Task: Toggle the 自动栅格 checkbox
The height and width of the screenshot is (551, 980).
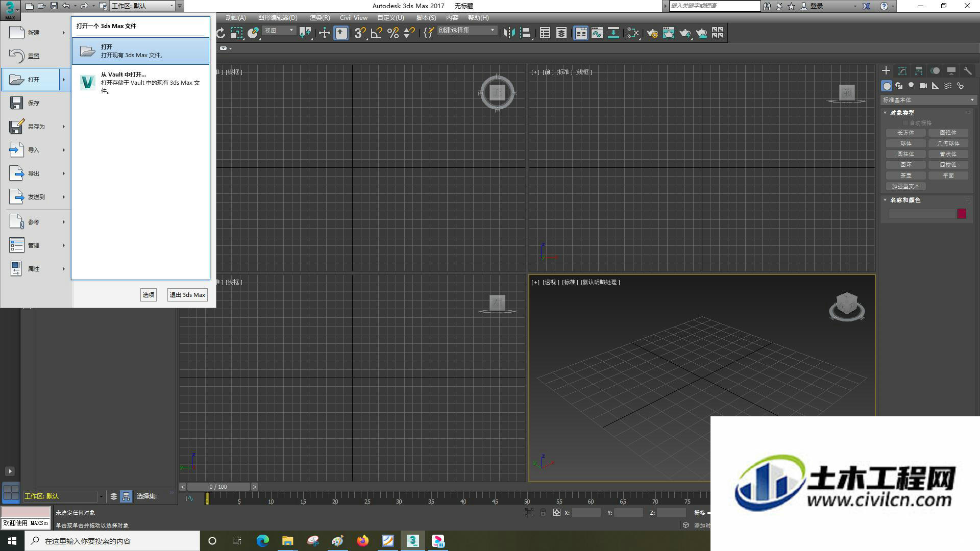Action: pos(906,123)
